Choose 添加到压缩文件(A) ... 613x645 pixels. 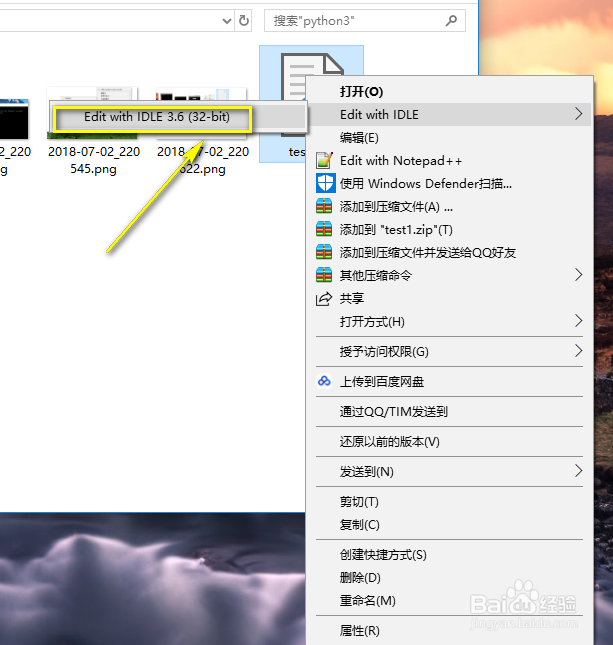(450, 206)
